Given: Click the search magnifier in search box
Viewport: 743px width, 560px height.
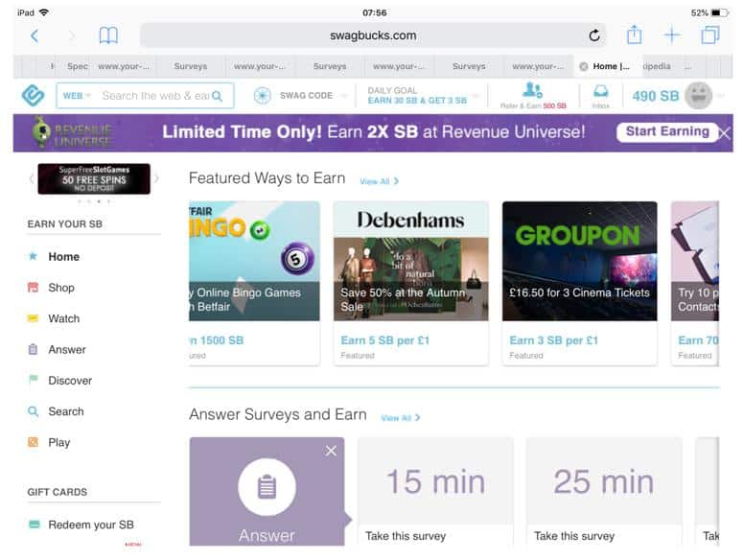Looking at the screenshot, I should pyautogui.click(x=218, y=96).
